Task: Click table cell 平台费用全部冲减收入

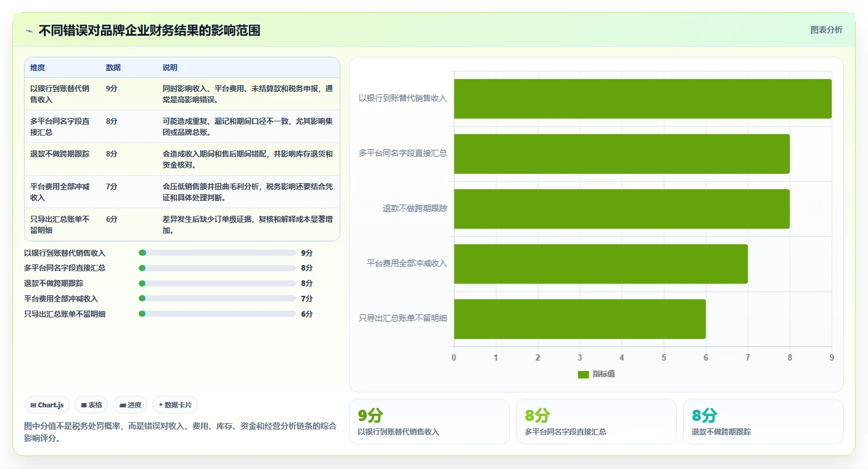Action: click(60, 192)
